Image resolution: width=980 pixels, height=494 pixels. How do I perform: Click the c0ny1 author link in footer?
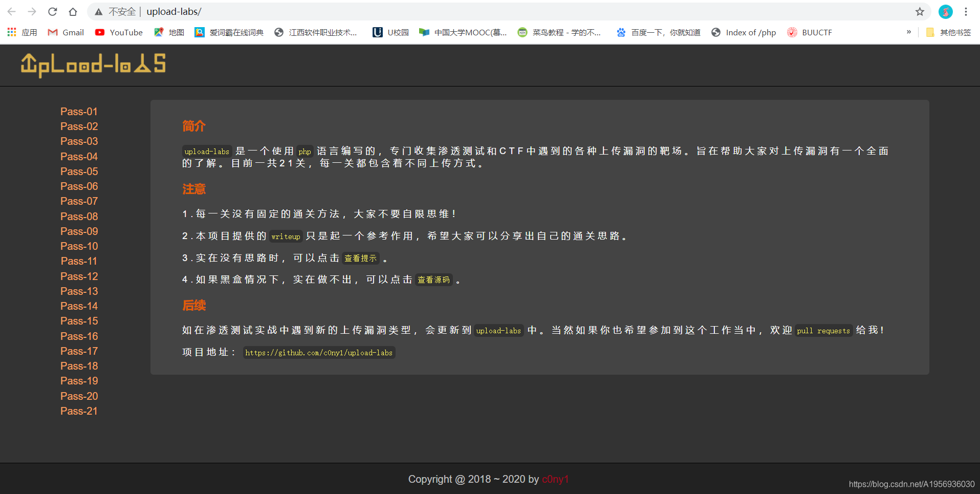pos(555,479)
